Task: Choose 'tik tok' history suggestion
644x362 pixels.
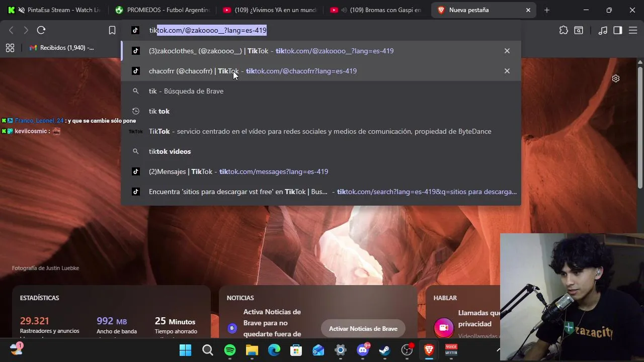Action: click(321, 111)
